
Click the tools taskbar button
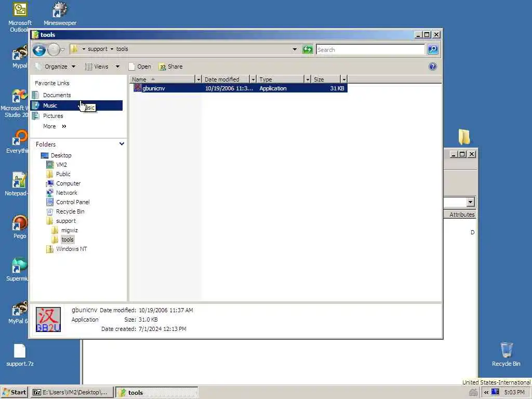[156, 393]
